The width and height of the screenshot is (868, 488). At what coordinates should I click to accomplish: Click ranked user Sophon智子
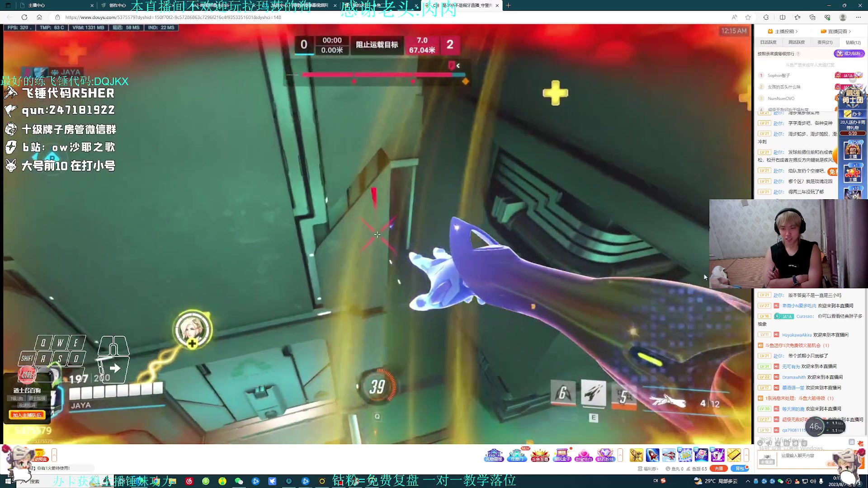tap(778, 75)
